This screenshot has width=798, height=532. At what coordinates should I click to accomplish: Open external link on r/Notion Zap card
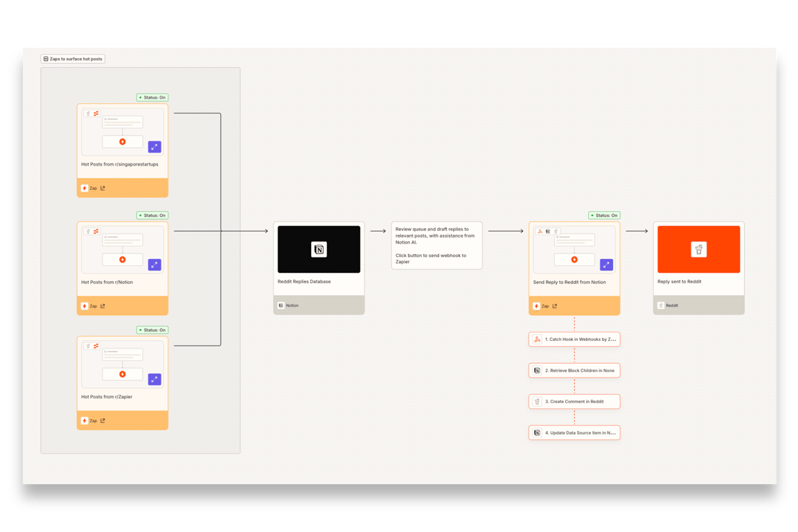click(103, 306)
